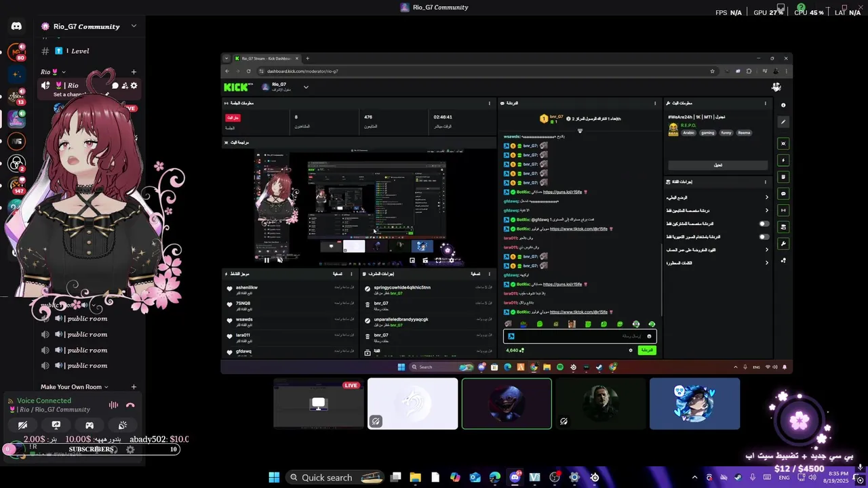868x488 pixels.
Task: Click the gaming stream tag
Action: pyautogui.click(x=708, y=133)
